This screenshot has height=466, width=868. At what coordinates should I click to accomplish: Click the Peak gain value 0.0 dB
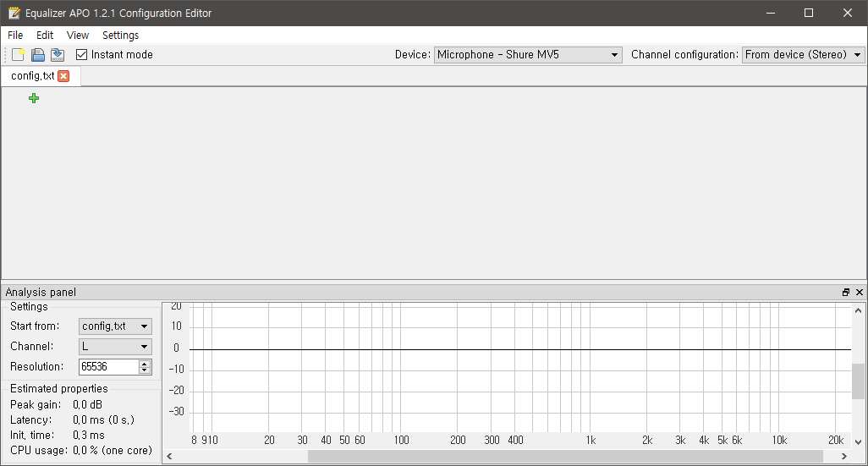(87, 404)
